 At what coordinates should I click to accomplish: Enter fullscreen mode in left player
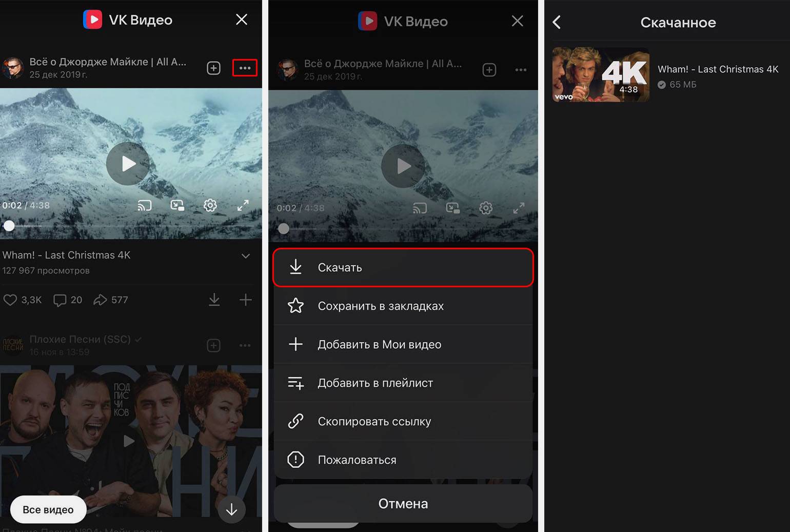(x=243, y=206)
